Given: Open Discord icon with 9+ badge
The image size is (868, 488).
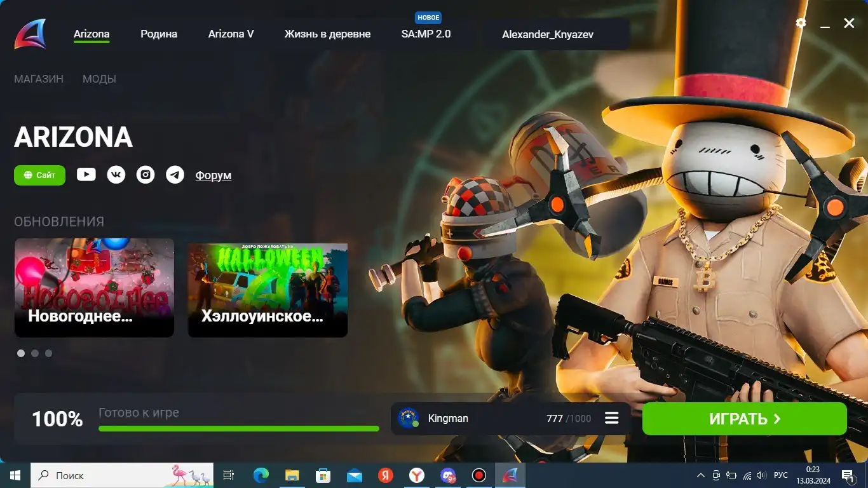Looking at the screenshot, I should click(448, 475).
